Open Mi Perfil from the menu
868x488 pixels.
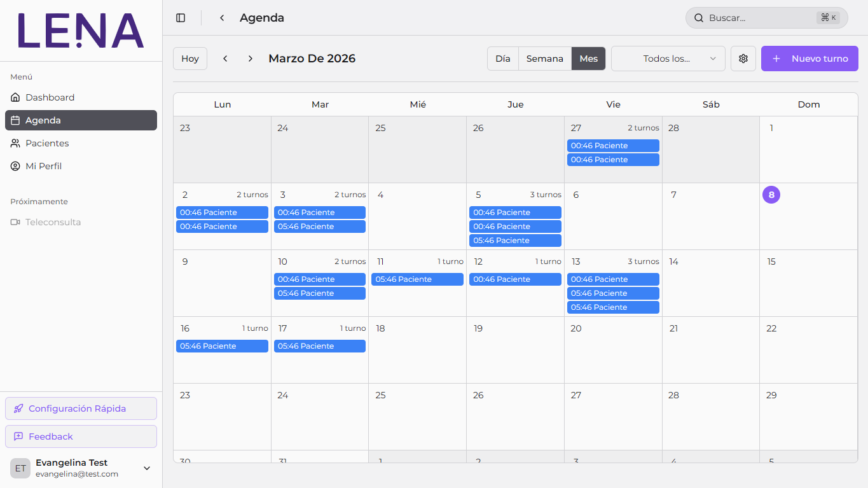coord(81,166)
